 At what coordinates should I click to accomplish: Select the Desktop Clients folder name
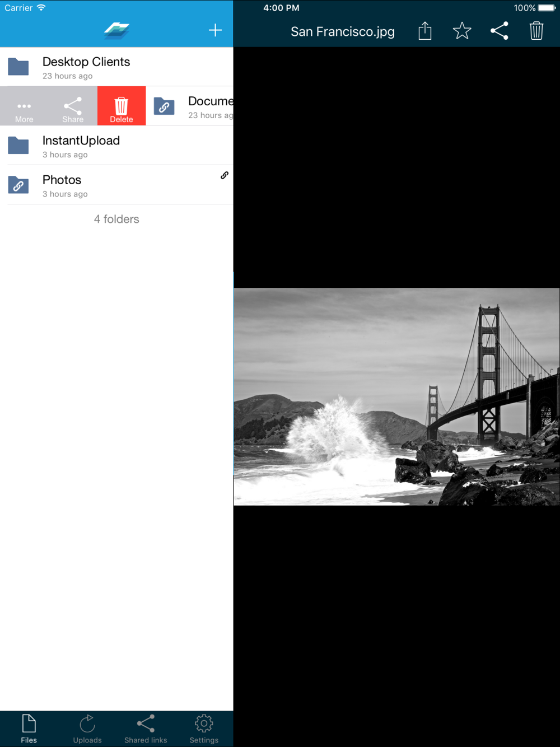(x=86, y=62)
